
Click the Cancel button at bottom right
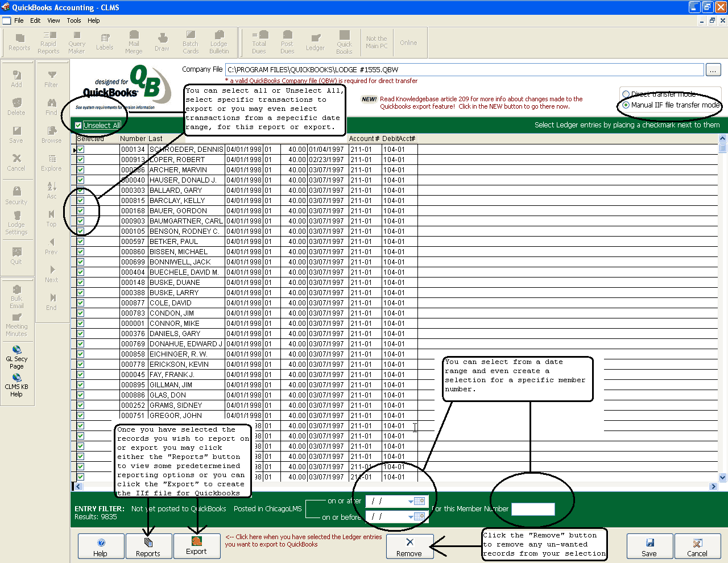(697, 547)
